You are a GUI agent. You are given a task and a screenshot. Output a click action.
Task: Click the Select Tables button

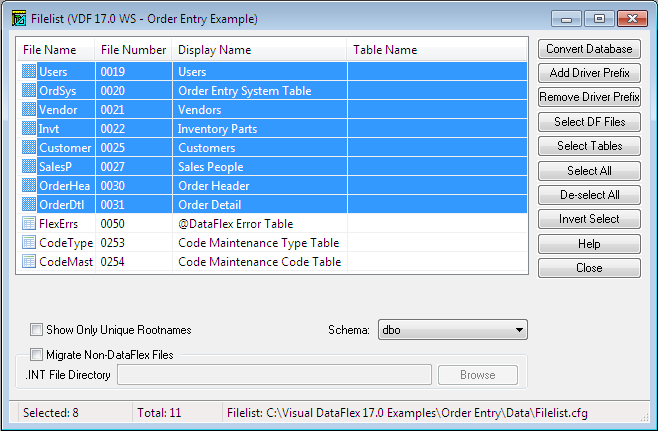[589, 146]
